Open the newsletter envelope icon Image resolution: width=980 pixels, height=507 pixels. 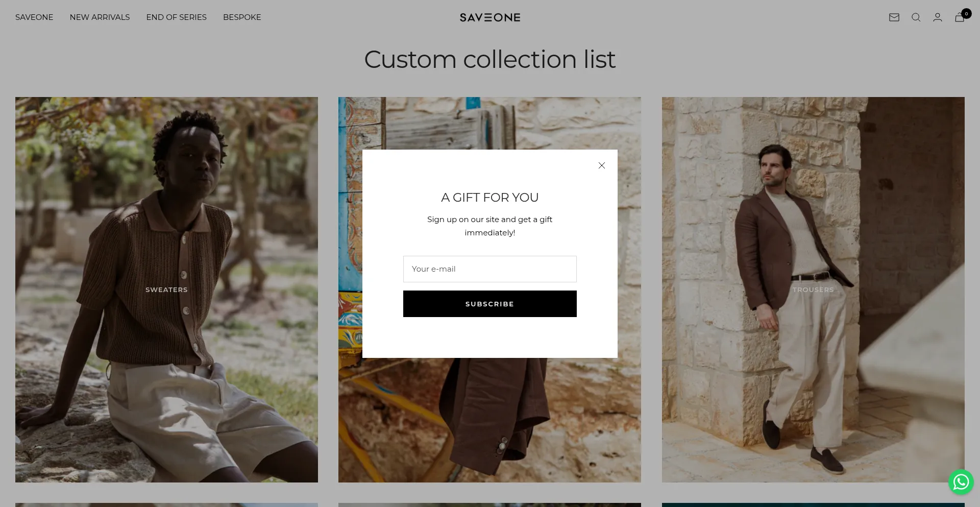tap(894, 17)
